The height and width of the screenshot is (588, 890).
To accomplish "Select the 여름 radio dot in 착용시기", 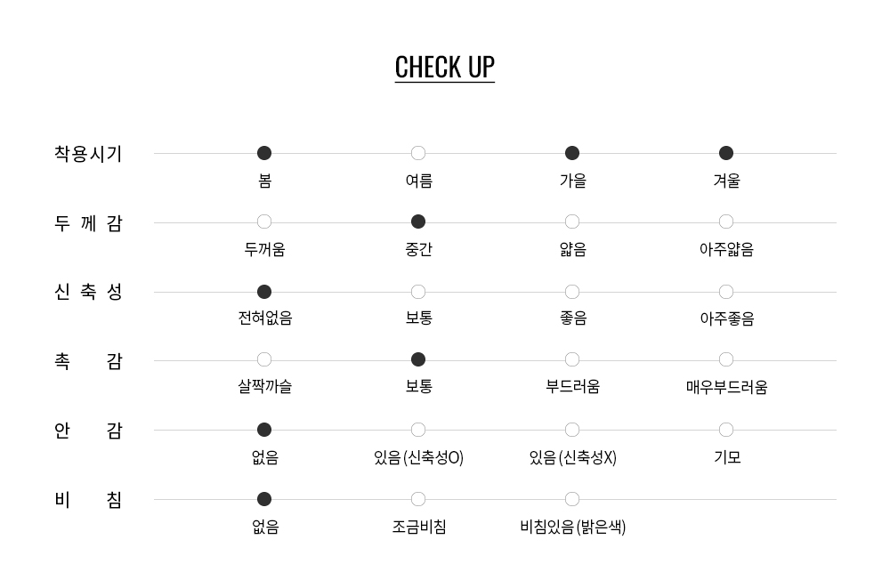I will click(x=418, y=153).
